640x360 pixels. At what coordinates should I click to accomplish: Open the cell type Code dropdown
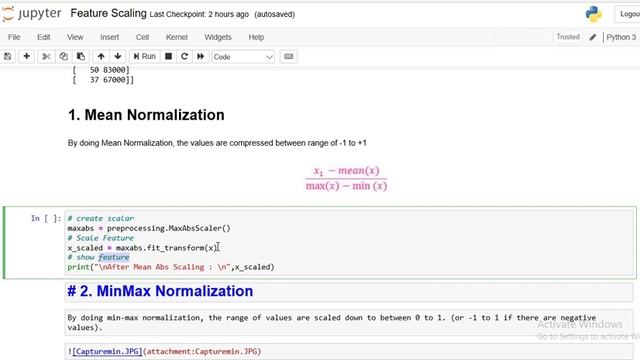point(243,57)
